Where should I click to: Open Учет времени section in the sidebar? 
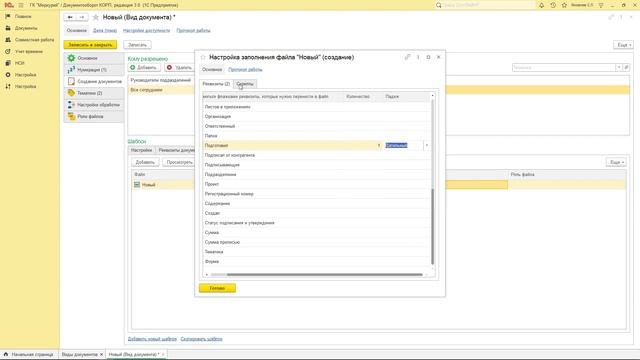click(x=29, y=51)
